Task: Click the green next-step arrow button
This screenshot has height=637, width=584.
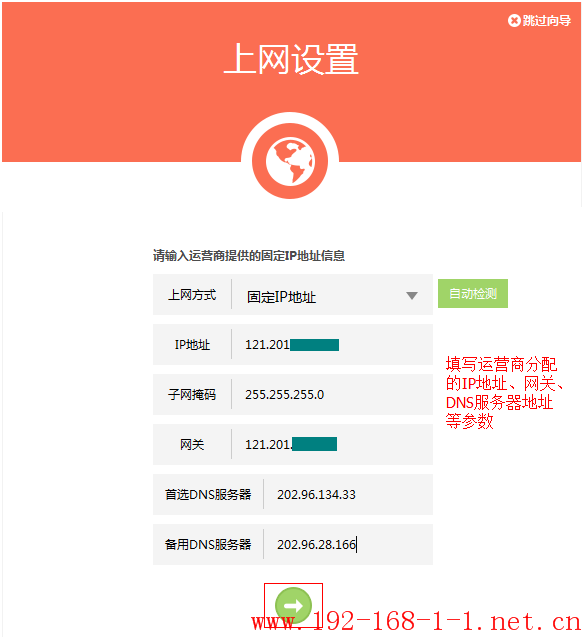Action: point(293,605)
